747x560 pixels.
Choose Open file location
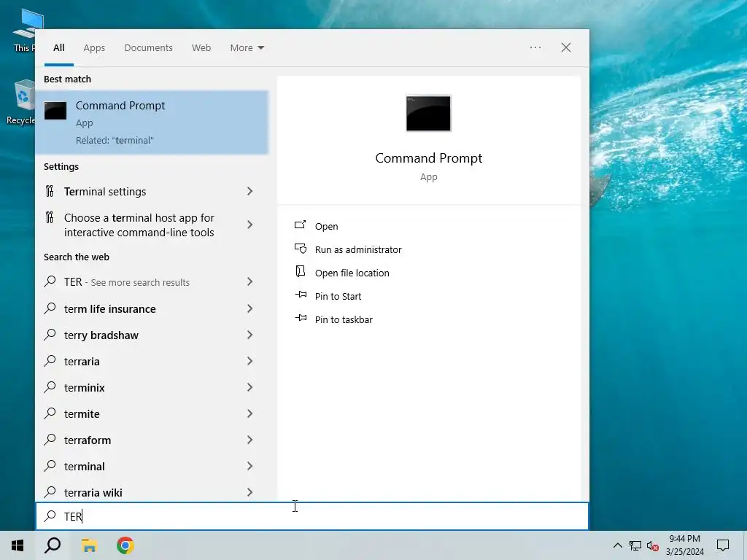pos(352,273)
